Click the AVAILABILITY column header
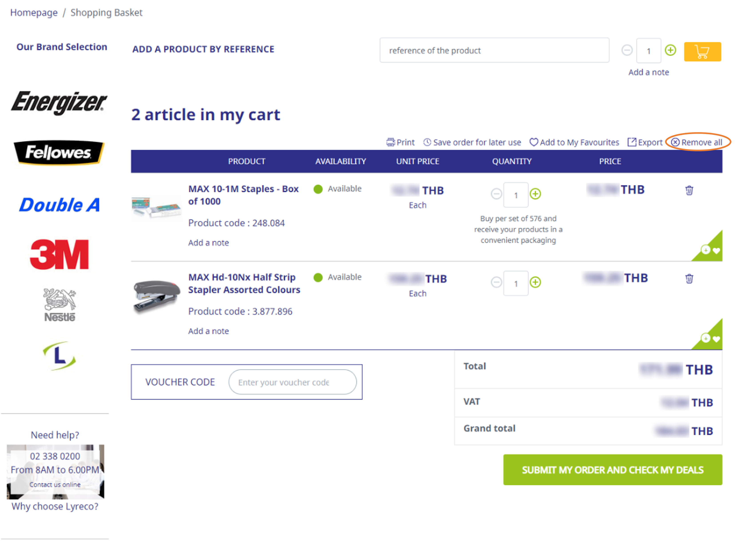The height and width of the screenshot is (549, 756). [x=341, y=161]
